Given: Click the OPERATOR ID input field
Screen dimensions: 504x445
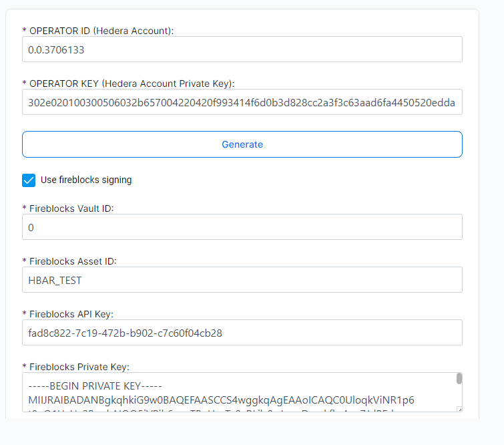Looking at the screenshot, I should [242, 49].
